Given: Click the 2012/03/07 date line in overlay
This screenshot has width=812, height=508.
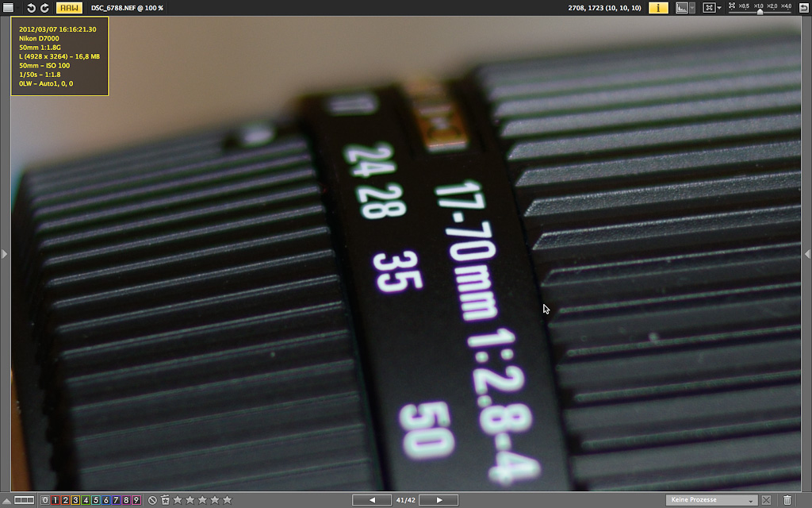Looking at the screenshot, I should [57, 29].
